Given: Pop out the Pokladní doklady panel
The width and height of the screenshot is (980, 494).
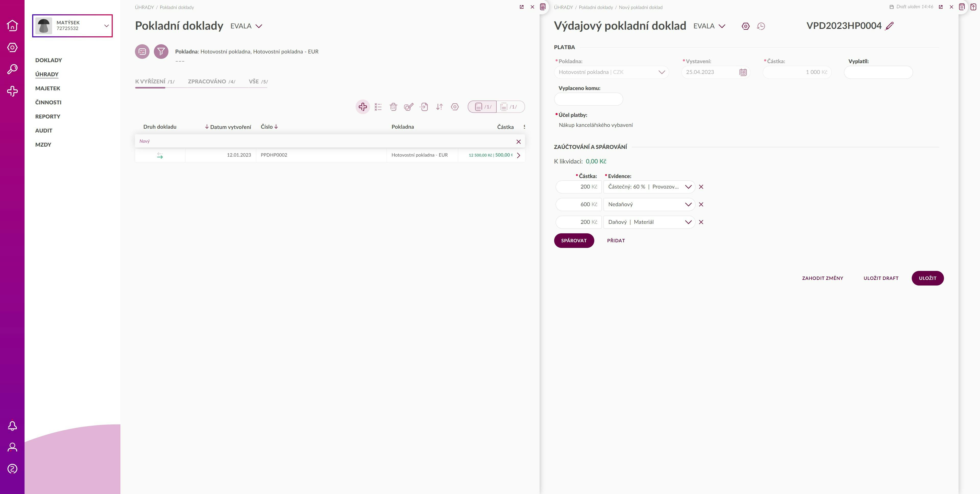Looking at the screenshot, I should click(522, 7).
